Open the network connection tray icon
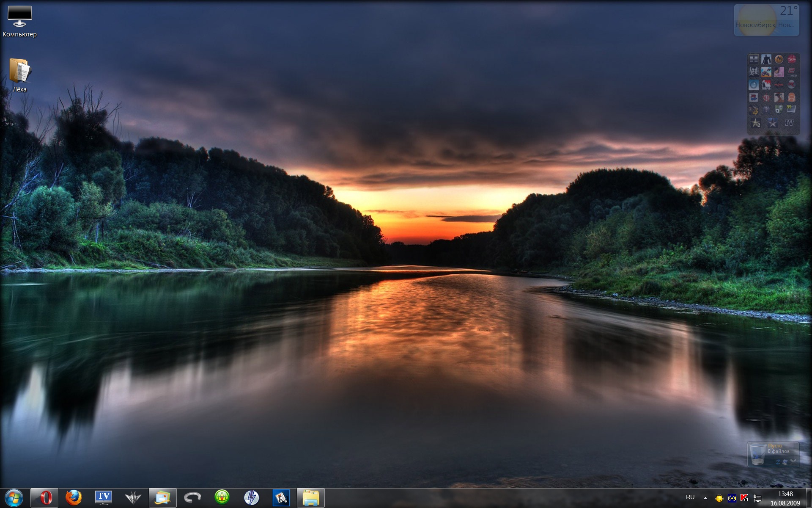The height and width of the screenshot is (508, 812). [757, 498]
